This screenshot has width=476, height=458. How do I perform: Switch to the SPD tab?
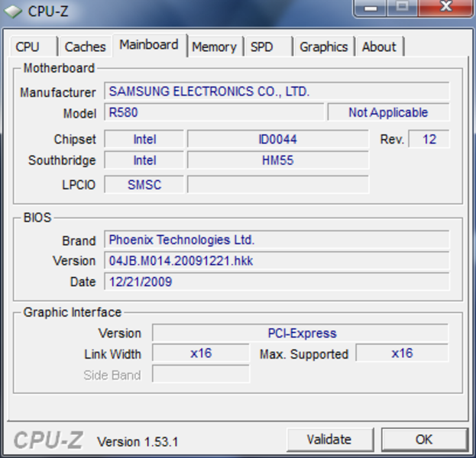[x=268, y=47]
